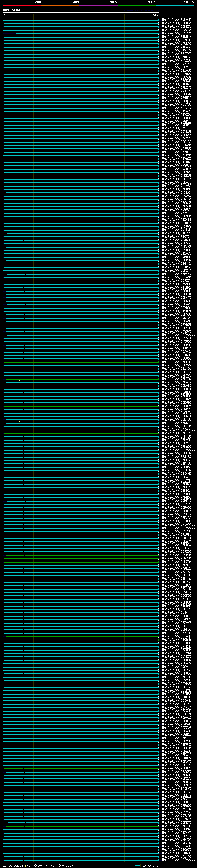Viewport: 197px width, 868px height.
Task: Select hit label UniRef100_Q43848
Action: pos(177,162)
